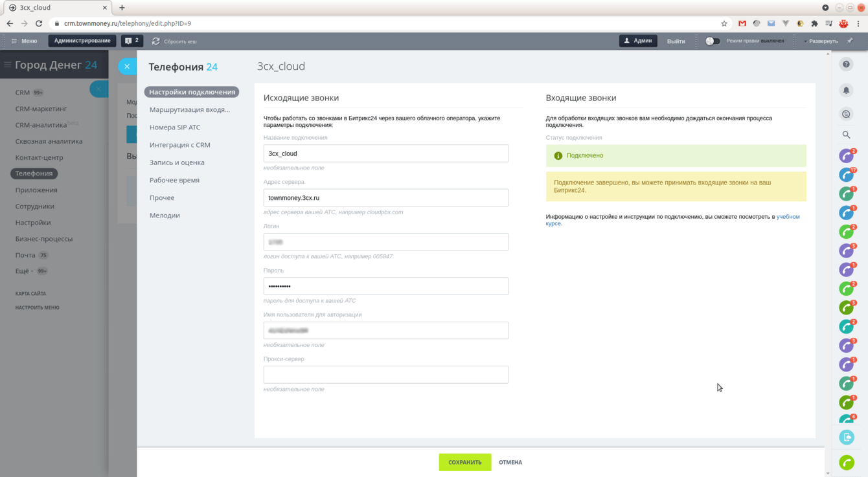Open Бизнес-процессы in left menu
The height and width of the screenshot is (477, 868).
point(44,238)
